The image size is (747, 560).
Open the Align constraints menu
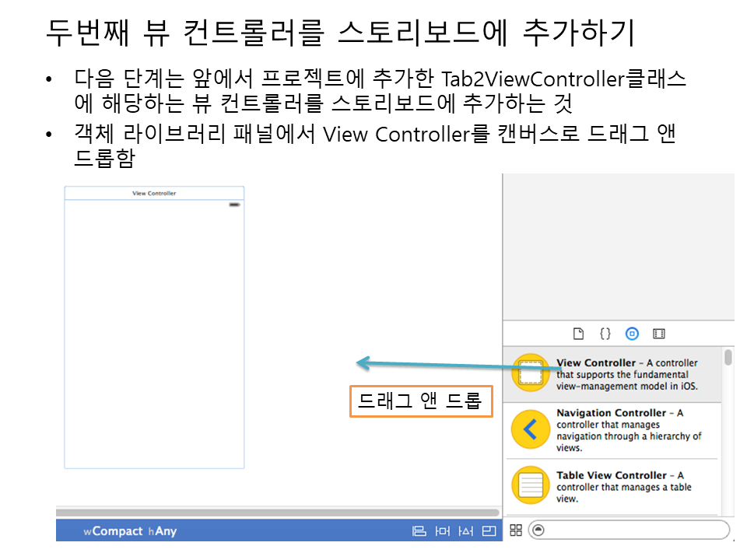point(419,531)
